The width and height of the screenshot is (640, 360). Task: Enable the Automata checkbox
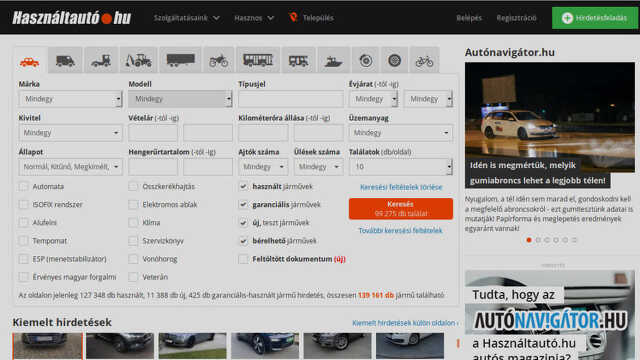24,187
